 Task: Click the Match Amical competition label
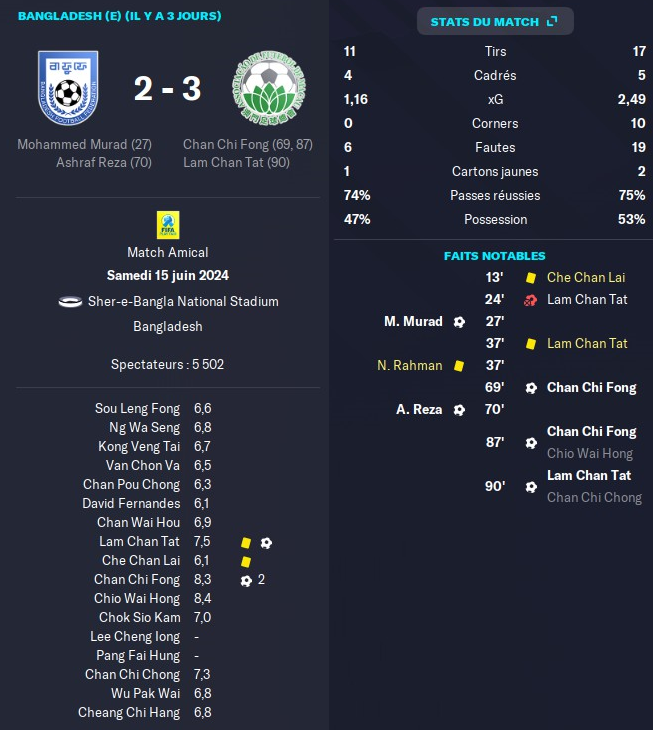point(167,252)
